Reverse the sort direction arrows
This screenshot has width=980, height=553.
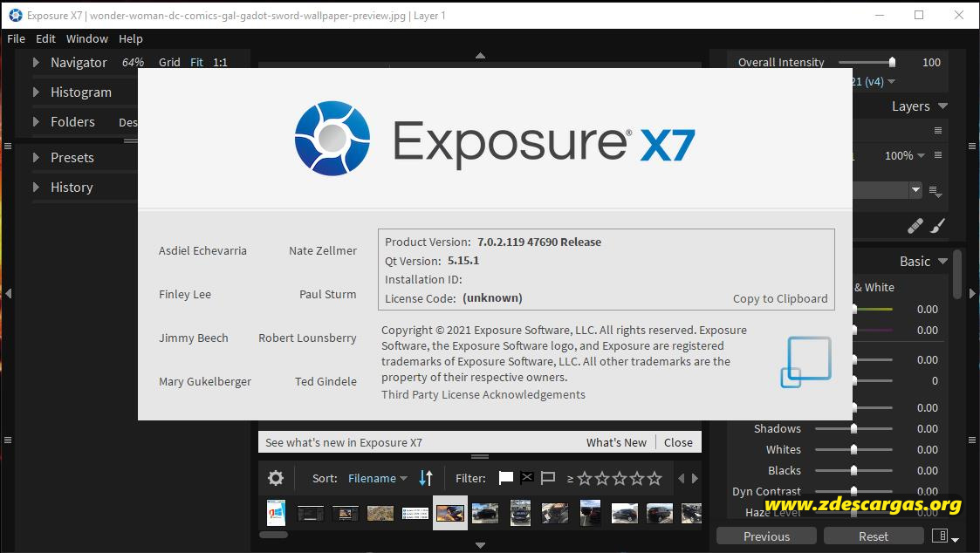pos(426,478)
